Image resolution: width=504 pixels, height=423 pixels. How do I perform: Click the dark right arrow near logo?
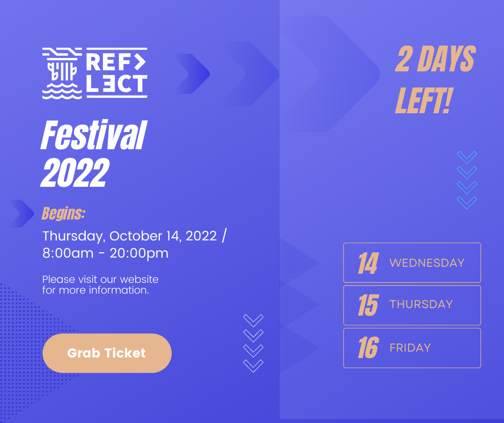[x=192, y=74]
